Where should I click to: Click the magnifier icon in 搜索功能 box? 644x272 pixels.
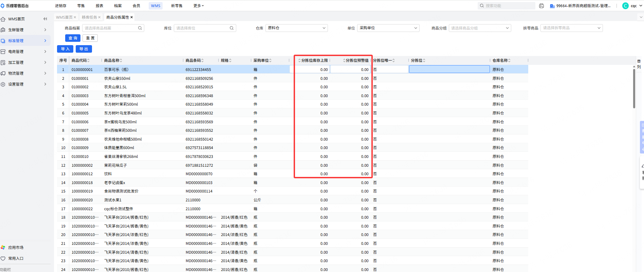point(482,6)
